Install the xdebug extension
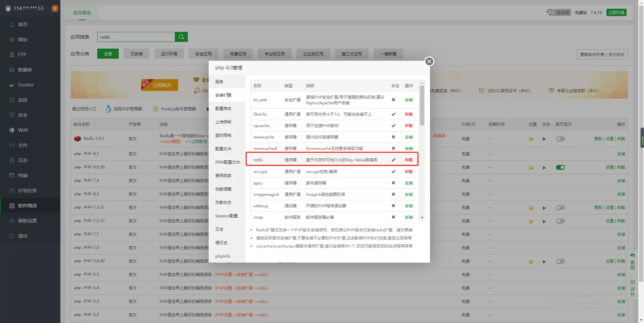 (x=409, y=206)
